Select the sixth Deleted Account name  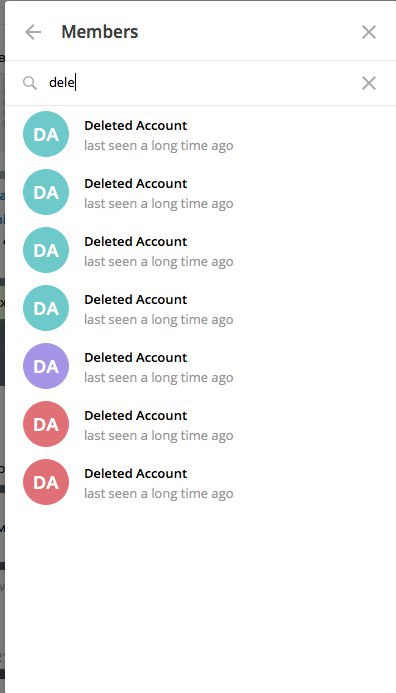pyautogui.click(x=136, y=415)
